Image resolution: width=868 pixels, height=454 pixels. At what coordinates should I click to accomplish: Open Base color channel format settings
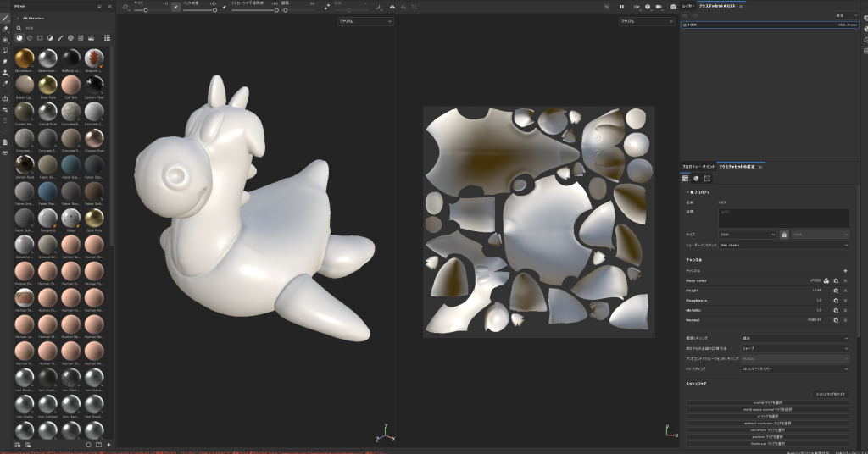(836, 281)
